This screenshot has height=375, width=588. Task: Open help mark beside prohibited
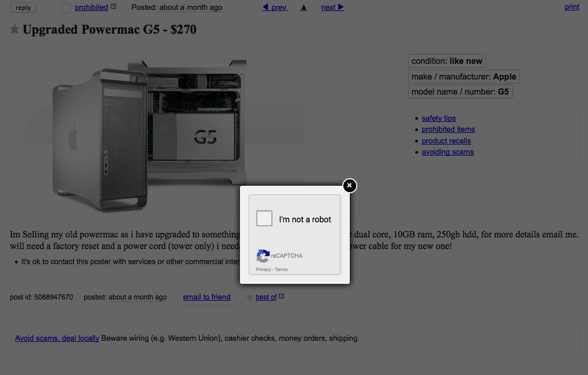pos(113,6)
